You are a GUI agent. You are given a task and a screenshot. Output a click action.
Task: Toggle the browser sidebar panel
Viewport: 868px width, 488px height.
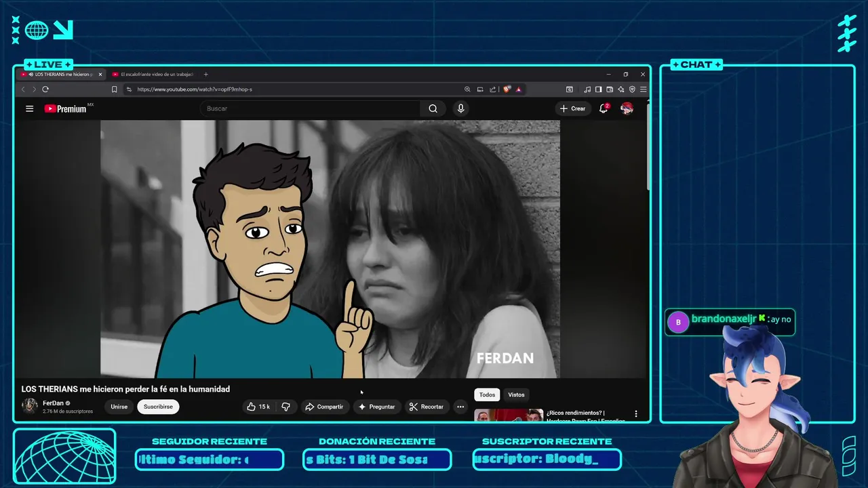coord(598,89)
